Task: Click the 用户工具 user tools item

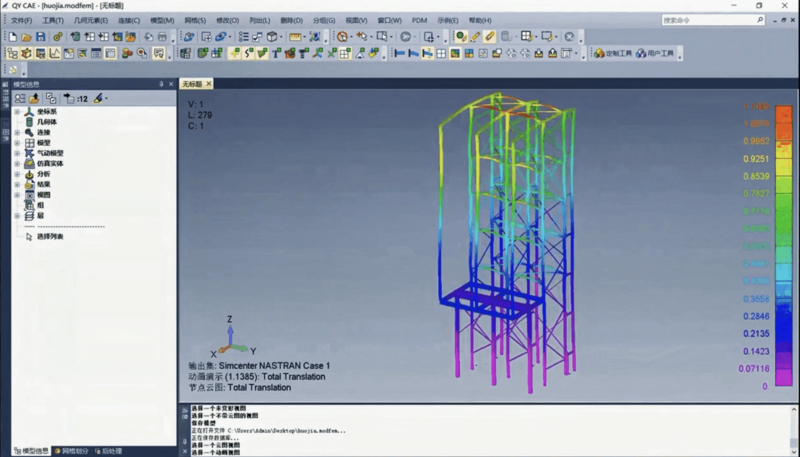Action: coord(656,53)
